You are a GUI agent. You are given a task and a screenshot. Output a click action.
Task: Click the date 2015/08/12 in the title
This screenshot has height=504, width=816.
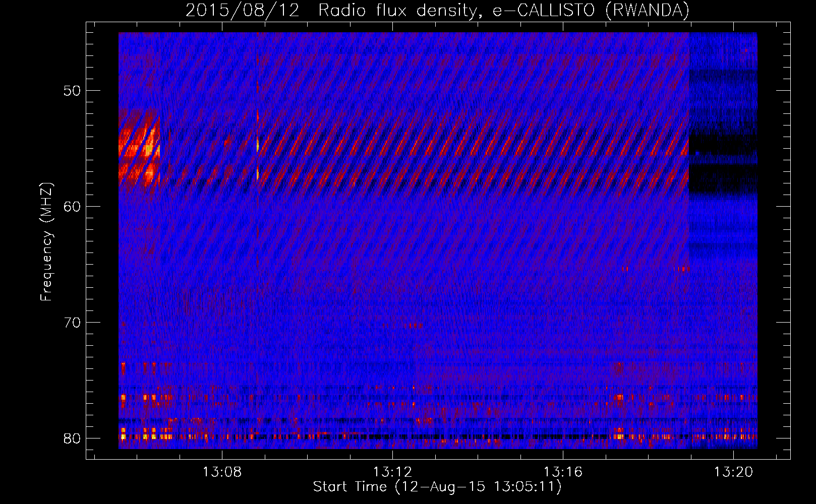click(x=243, y=10)
